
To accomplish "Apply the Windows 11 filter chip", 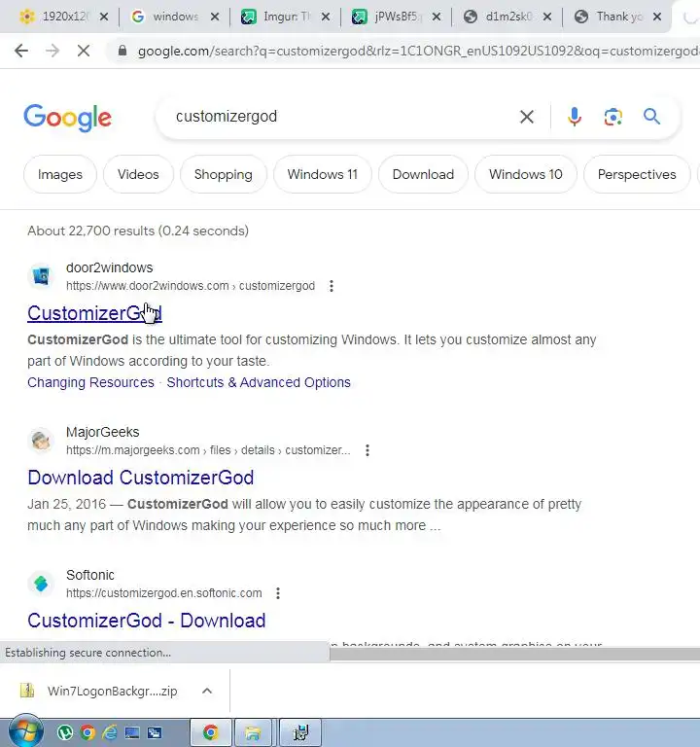I will point(323,174).
